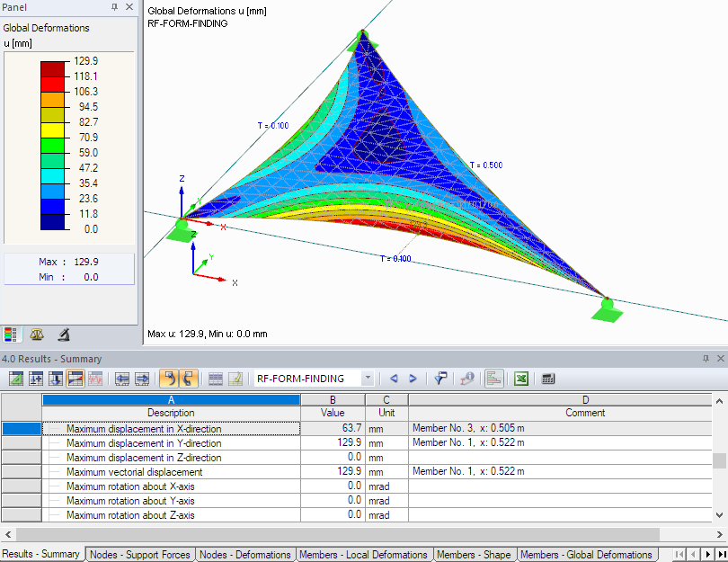Viewport: 728px width, 562px height.
Task: Switch to Members - Shape tab
Action: (x=474, y=555)
